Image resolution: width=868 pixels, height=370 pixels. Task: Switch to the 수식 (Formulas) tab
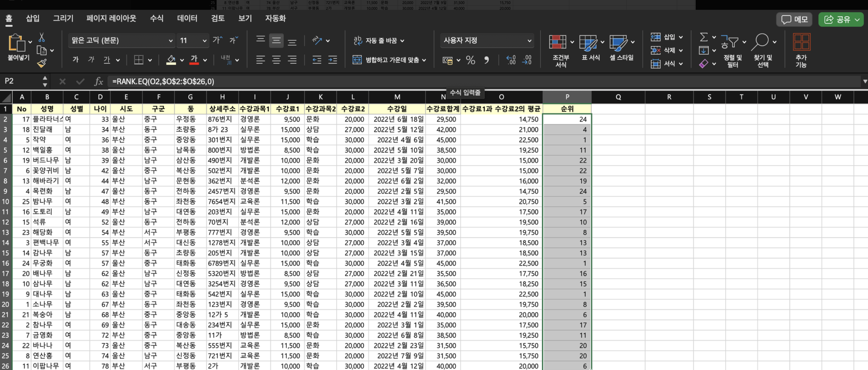pos(157,19)
